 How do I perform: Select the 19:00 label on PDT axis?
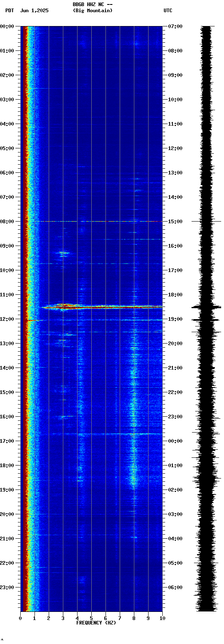coord(7,490)
